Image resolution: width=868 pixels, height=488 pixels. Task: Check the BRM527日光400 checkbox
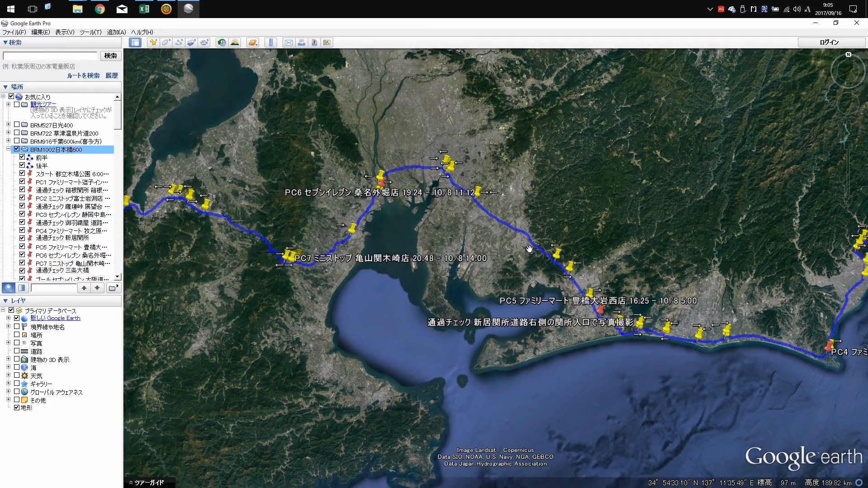coord(17,125)
